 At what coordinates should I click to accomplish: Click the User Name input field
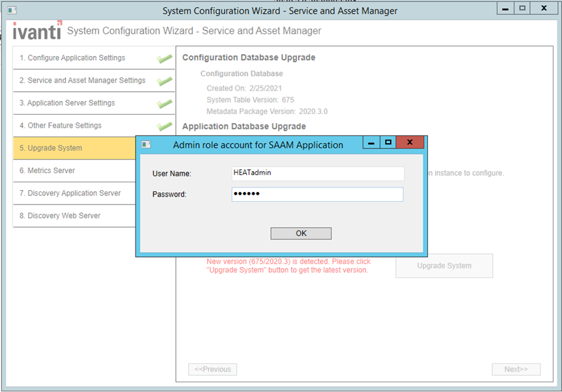[317, 174]
